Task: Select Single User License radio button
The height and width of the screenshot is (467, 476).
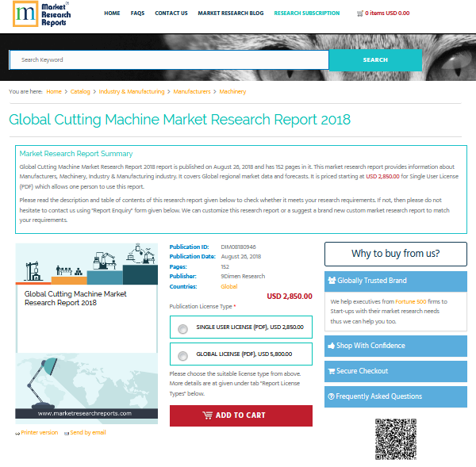Action: (182, 329)
